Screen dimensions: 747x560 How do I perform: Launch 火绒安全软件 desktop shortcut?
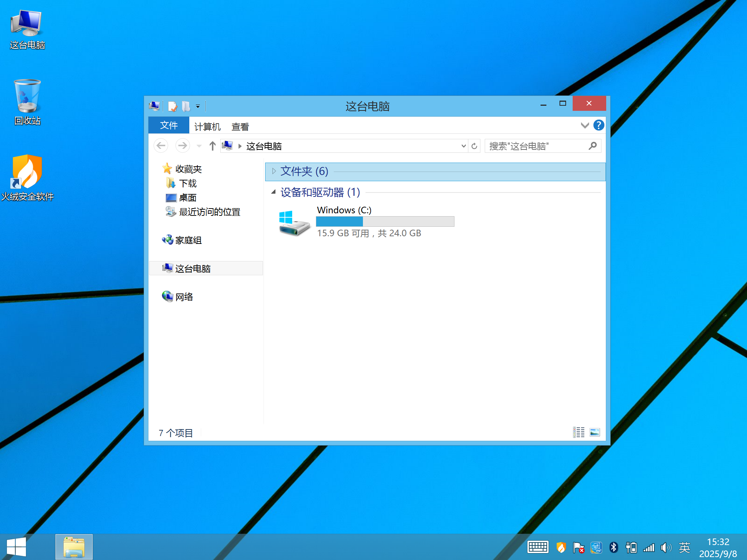tap(27, 178)
